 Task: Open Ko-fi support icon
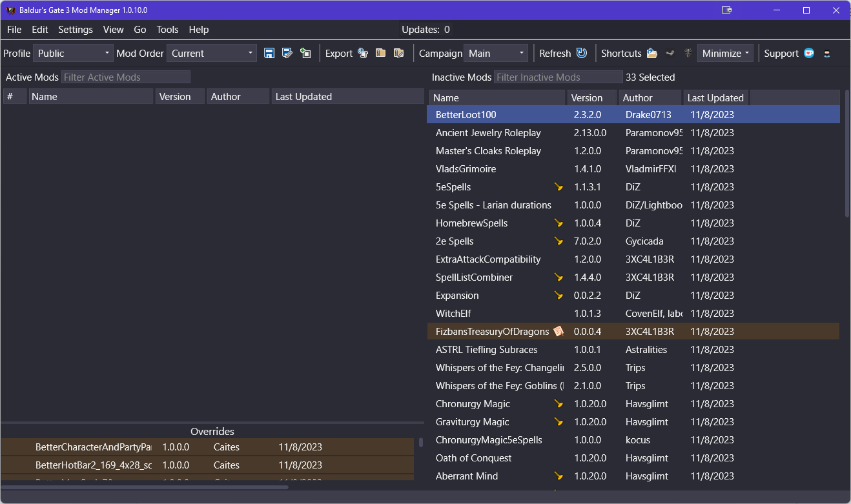click(x=809, y=54)
